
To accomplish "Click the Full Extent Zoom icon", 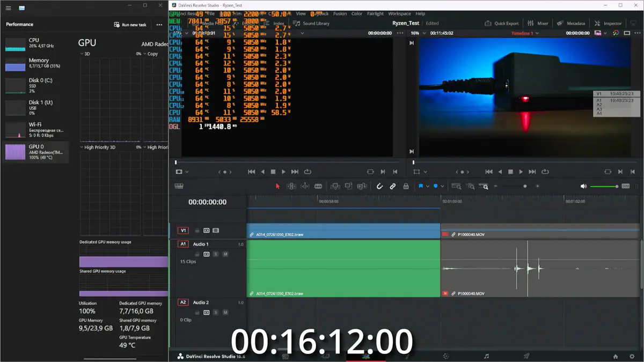I will click(456, 186).
